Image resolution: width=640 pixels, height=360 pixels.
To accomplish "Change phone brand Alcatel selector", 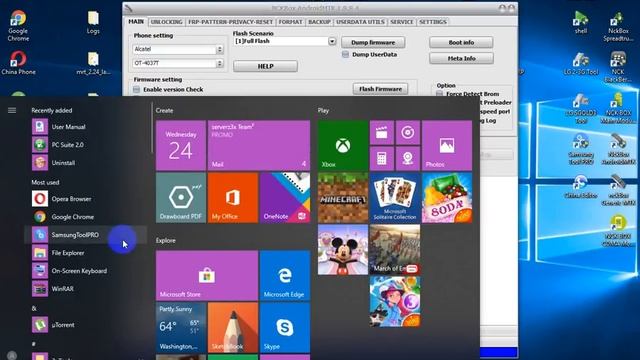I will click(178, 49).
